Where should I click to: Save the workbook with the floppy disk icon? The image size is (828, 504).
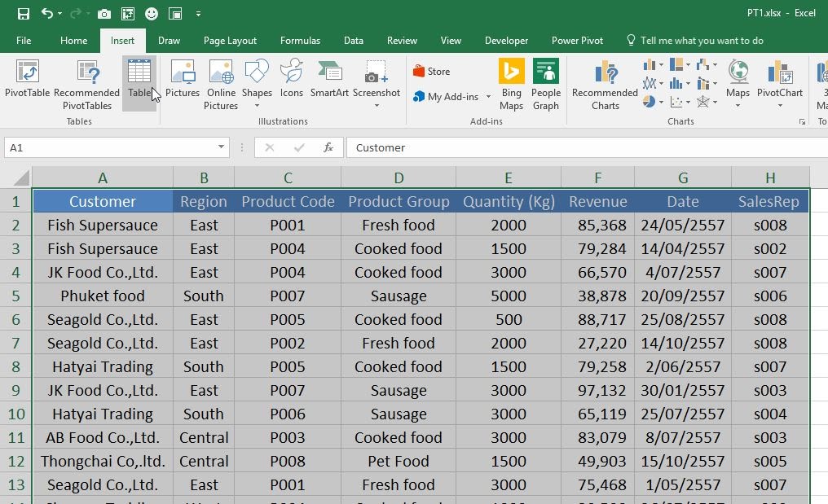tap(24, 14)
